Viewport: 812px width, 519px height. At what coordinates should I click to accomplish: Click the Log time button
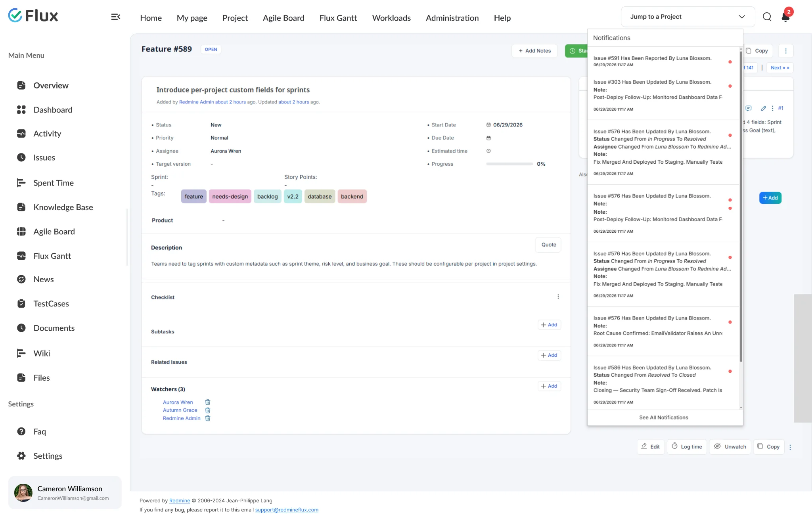pos(687,446)
